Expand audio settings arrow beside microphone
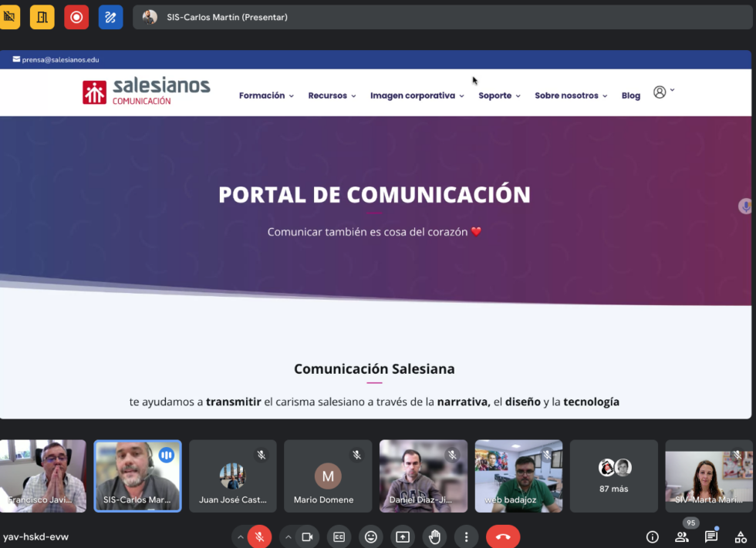This screenshot has width=756, height=548. [241, 536]
